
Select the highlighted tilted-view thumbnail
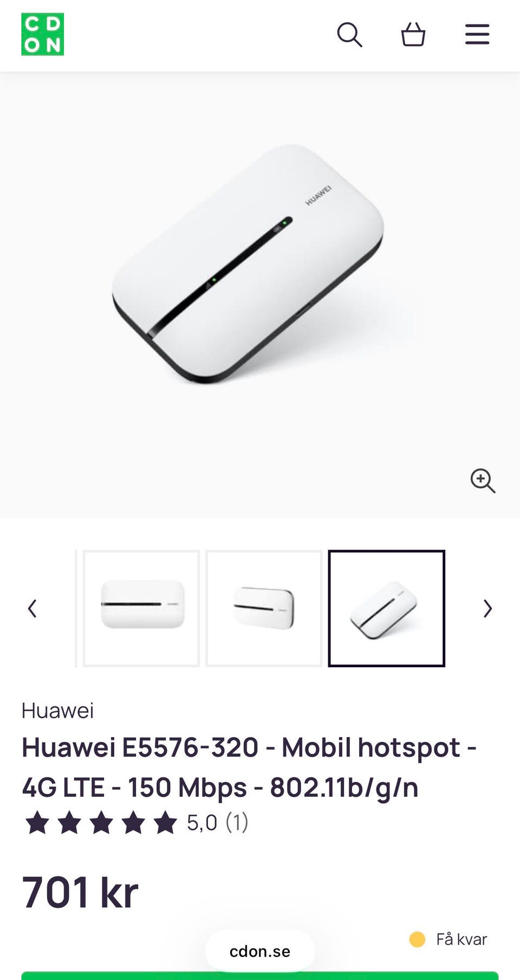tap(387, 609)
